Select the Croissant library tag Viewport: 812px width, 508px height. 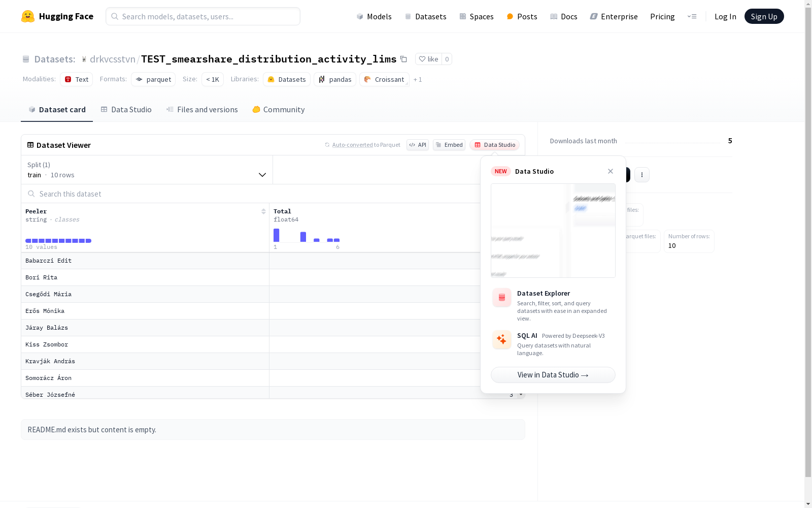tap(384, 79)
